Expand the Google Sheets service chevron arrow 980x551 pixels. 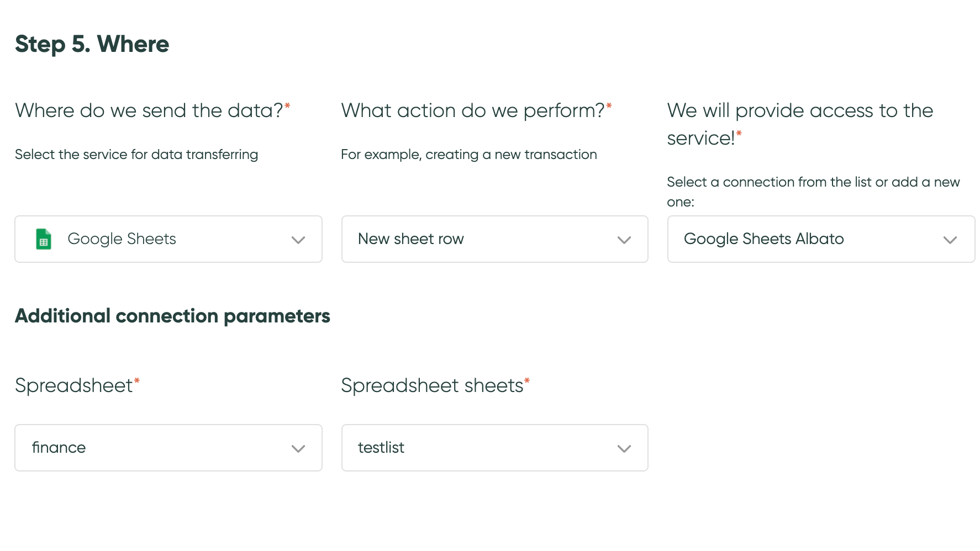coord(298,240)
